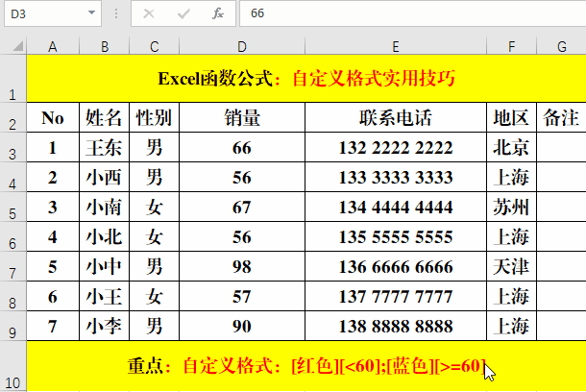Select 小王's gender cell '女'

click(x=155, y=296)
